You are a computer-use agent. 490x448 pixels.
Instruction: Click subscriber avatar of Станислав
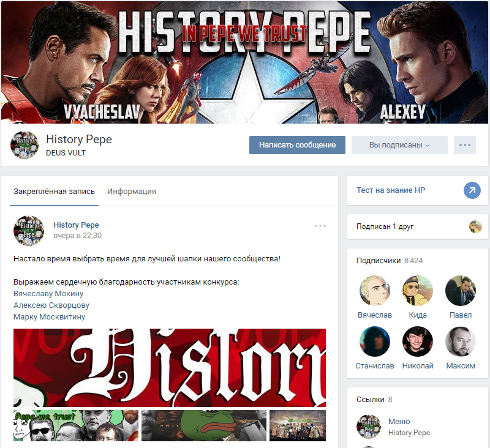[375, 342]
